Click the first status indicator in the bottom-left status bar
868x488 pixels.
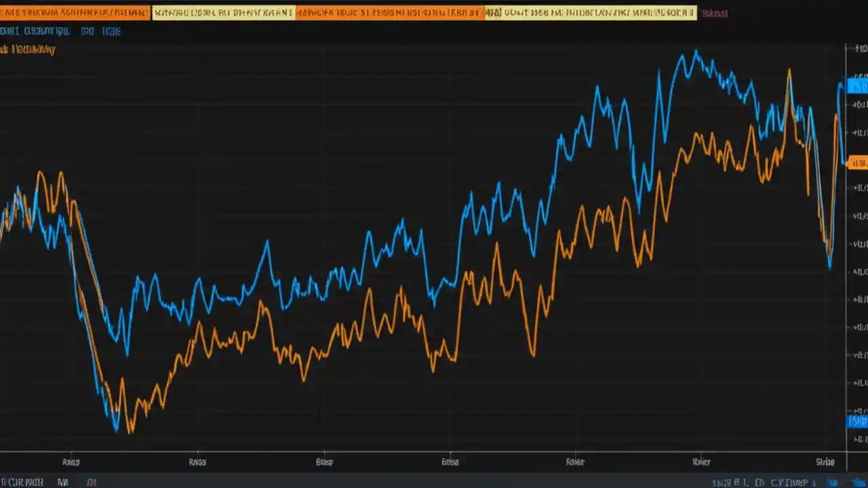(20, 482)
